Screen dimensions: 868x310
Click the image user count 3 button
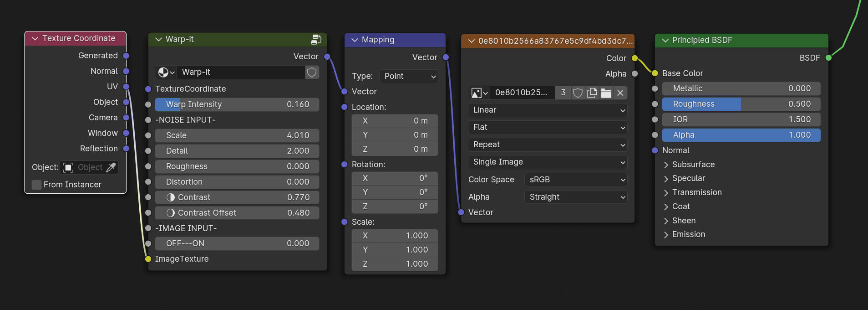pos(563,93)
